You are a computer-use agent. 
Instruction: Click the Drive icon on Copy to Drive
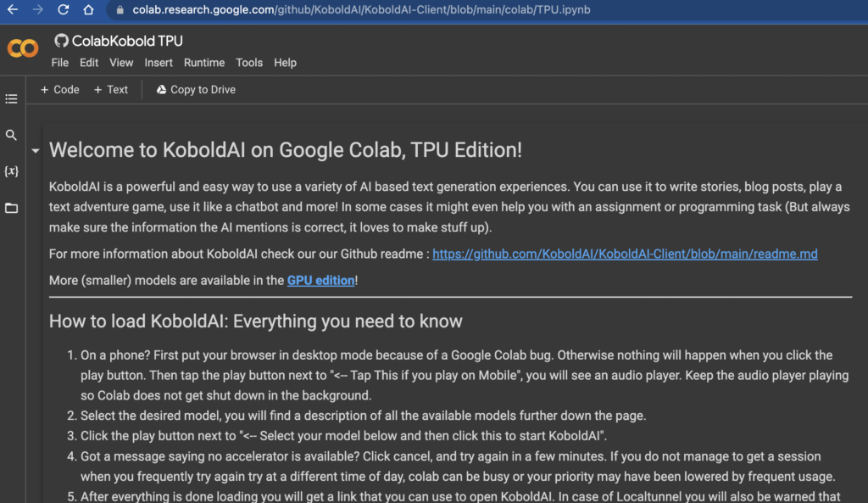160,89
